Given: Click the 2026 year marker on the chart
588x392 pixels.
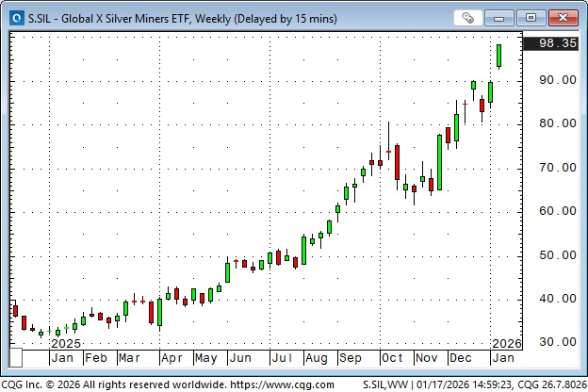Looking at the screenshot, I should [504, 343].
